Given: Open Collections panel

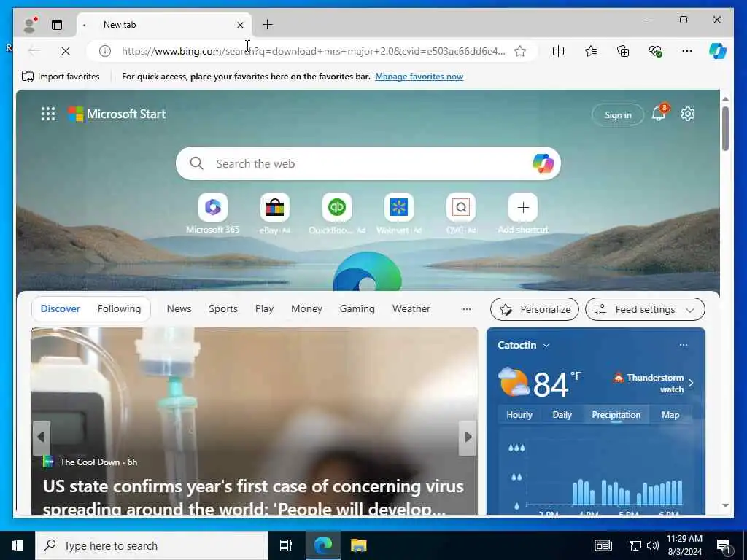Looking at the screenshot, I should 623,51.
